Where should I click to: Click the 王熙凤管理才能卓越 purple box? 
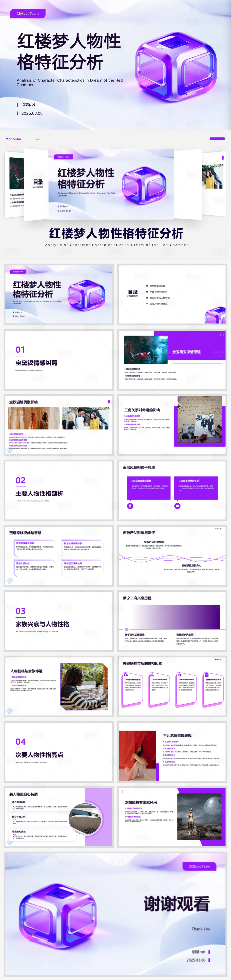[149, 488]
